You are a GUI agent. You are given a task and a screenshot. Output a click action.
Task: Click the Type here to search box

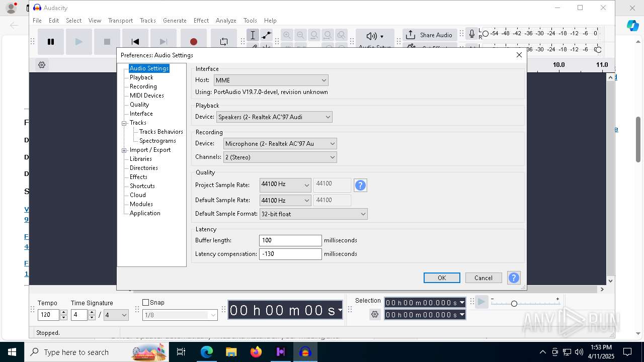97,352
